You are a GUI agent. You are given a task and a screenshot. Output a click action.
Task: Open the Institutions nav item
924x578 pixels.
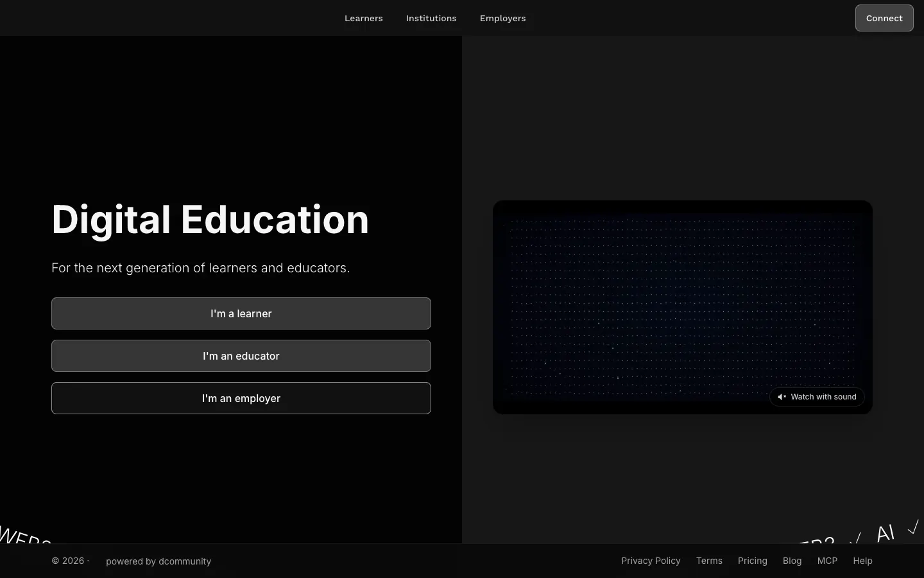tap(431, 18)
